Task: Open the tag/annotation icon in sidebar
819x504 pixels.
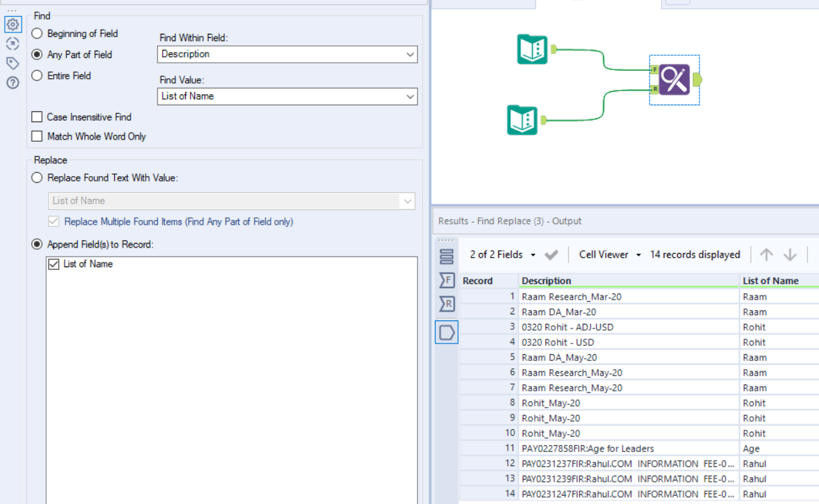Action: [13, 61]
